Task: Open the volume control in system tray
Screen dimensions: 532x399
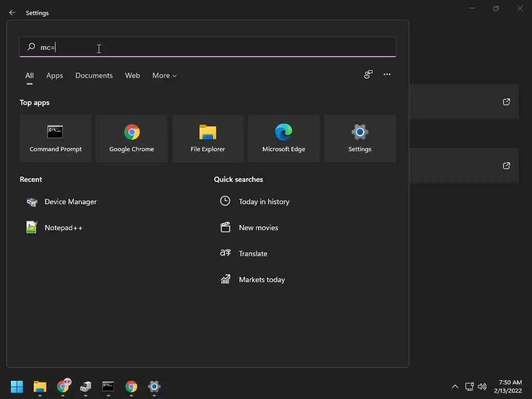Action: tap(482, 387)
